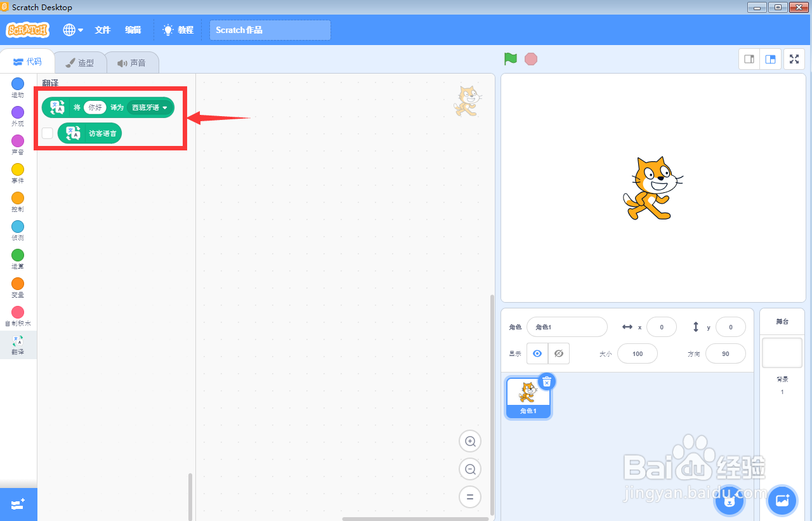Click the 方向 direction field
Image resolution: width=812 pixels, height=521 pixels.
[725, 353]
